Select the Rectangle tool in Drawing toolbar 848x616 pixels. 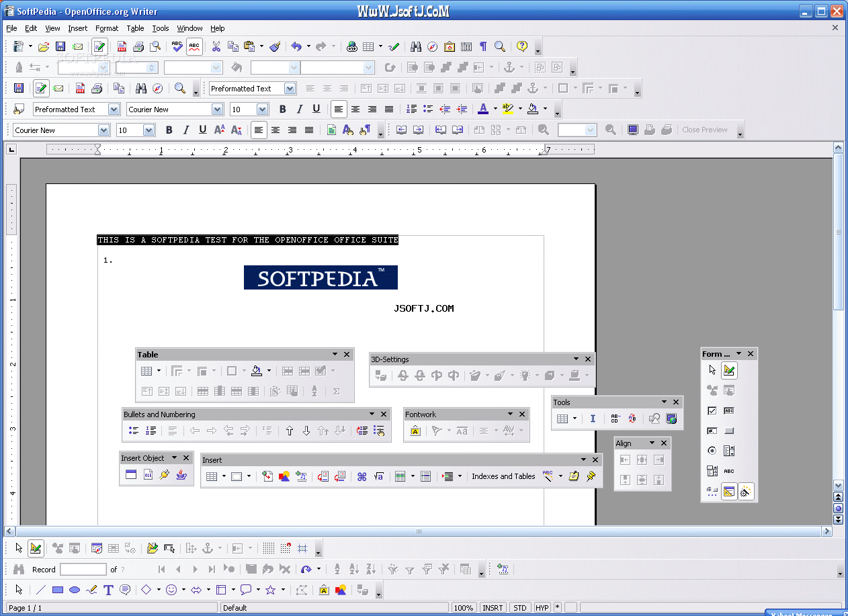click(58, 590)
